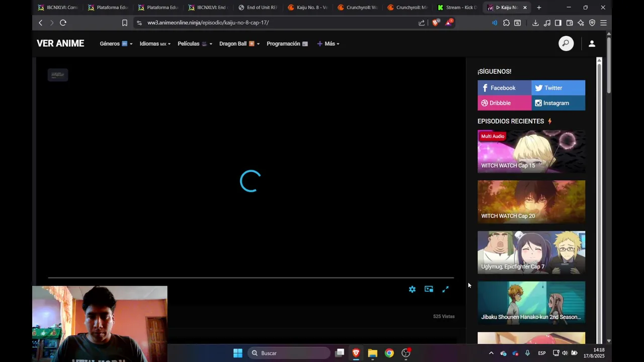Screen dimensions: 644x362
Task: Open the webcam overlay window
Action: [x=100, y=324]
